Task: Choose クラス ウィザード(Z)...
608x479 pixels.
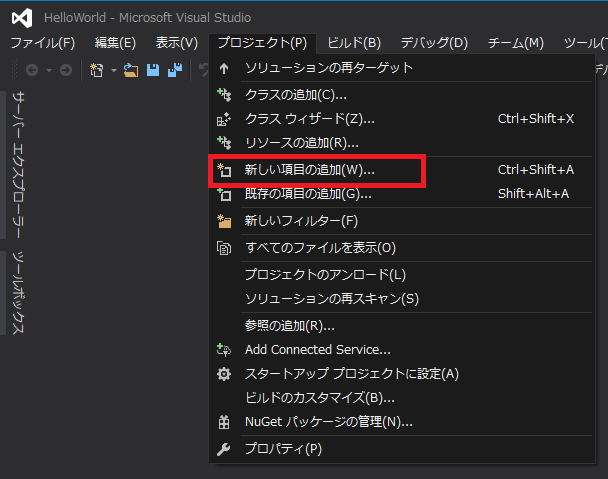Action: click(x=402, y=119)
